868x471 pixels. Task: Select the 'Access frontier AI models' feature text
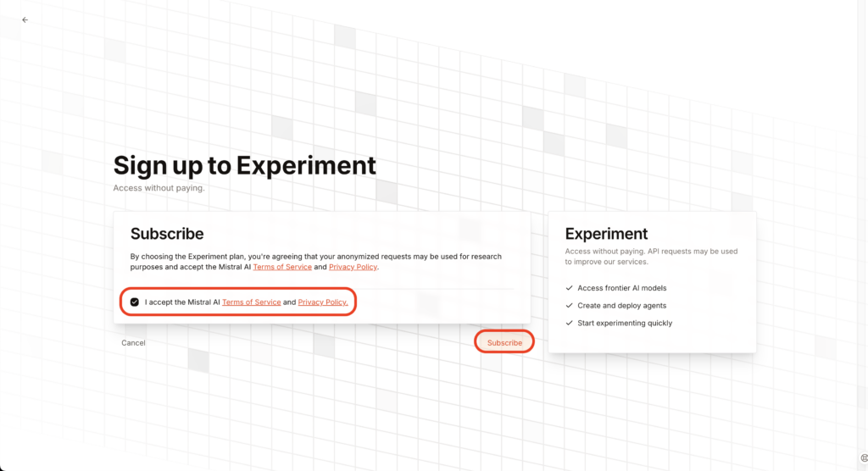tap(621, 288)
